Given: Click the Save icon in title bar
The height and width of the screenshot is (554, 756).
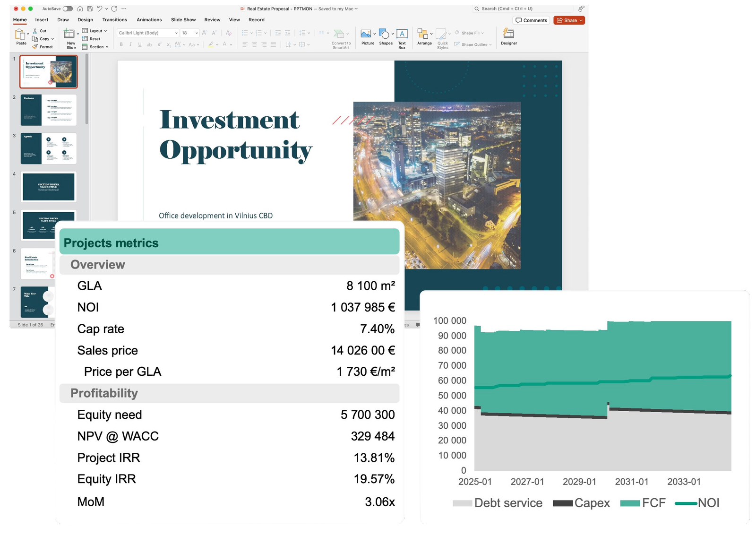Looking at the screenshot, I should coord(90,9).
